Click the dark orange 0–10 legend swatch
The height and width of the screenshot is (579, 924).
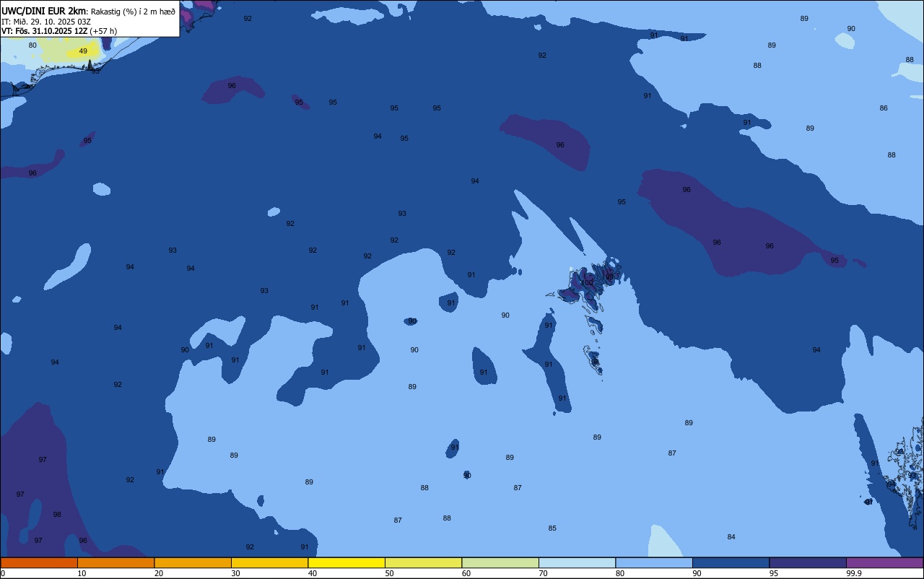pyautogui.click(x=39, y=562)
